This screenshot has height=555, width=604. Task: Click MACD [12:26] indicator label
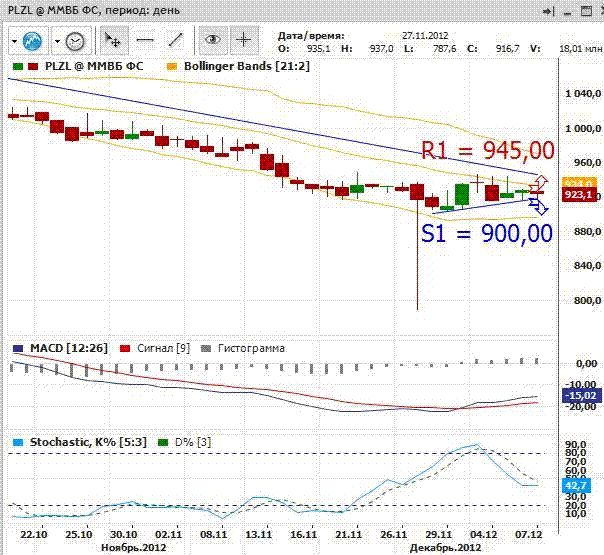(x=69, y=348)
